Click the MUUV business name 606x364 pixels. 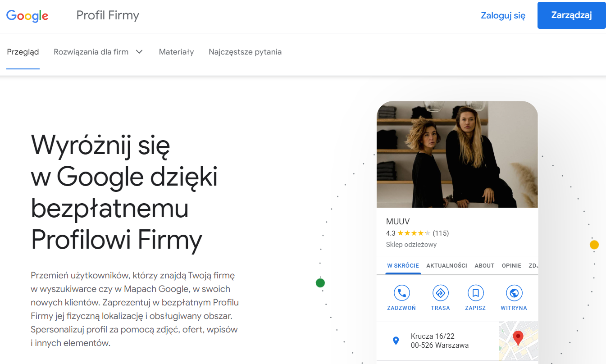click(x=398, y=222)
